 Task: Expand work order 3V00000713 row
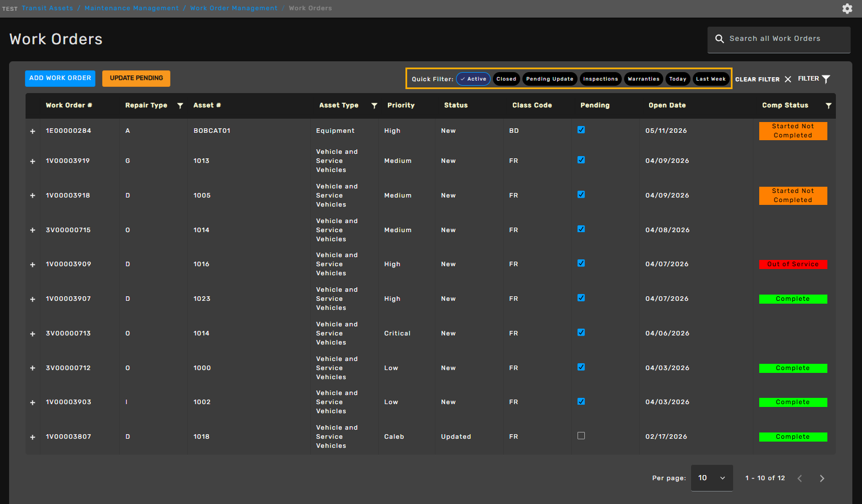32,334
